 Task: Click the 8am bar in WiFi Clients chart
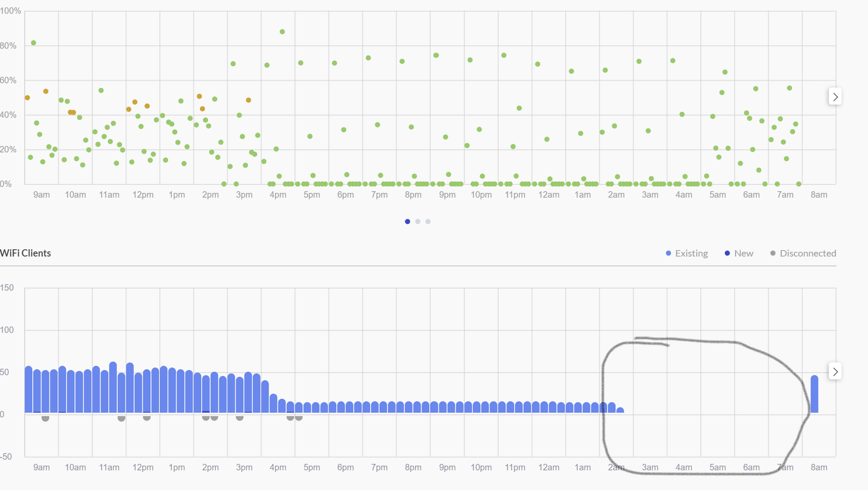point(815,394)
